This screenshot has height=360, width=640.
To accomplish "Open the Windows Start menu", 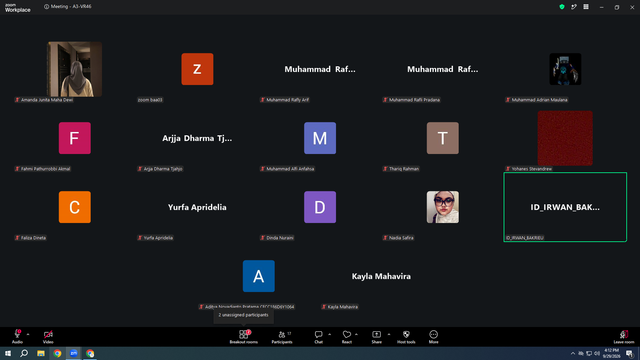I will click(8, 353).
